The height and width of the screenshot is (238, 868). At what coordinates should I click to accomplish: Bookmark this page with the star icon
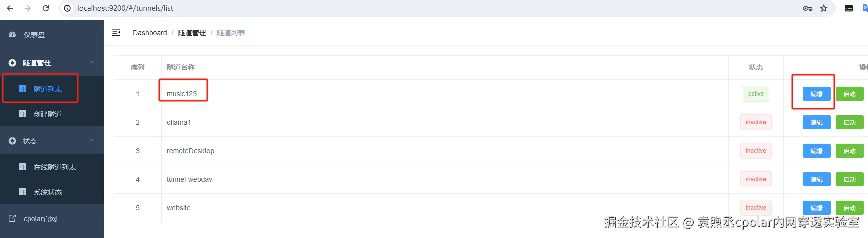pyautogui.click(x=824, y=8)
